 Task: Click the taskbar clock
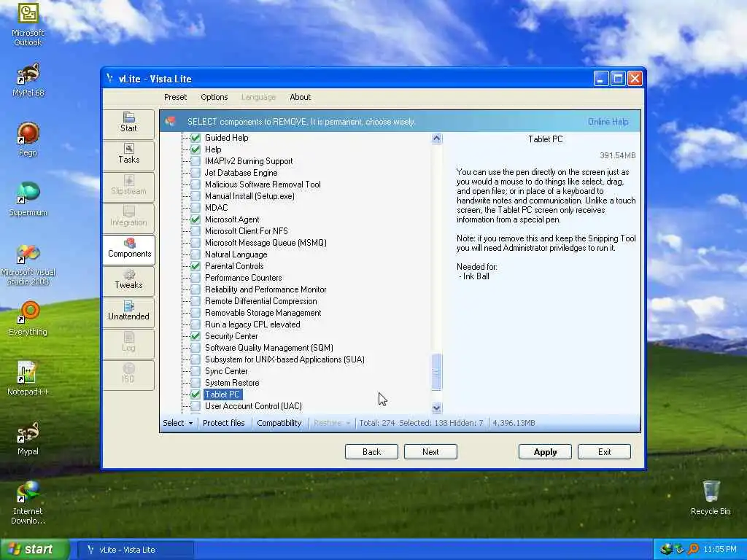(x=720, y=549)
